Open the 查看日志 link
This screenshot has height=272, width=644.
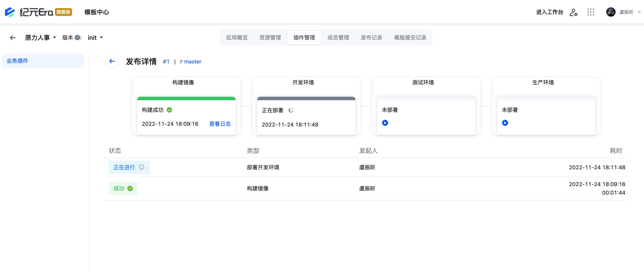[220, 124]
